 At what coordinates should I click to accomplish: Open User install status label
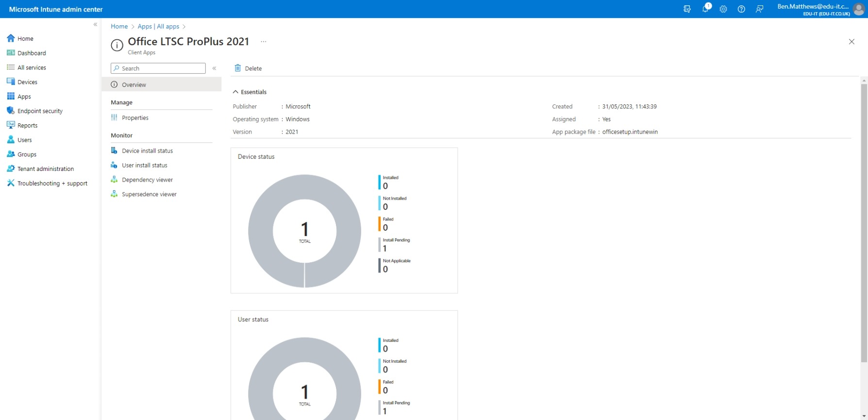click(145, 165)
